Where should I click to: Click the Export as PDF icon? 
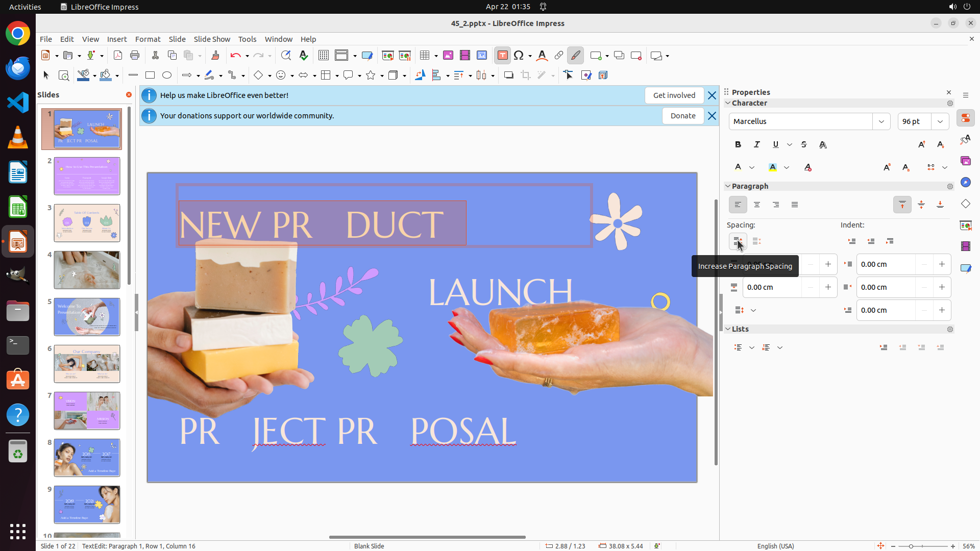click(x=118, y=56)
